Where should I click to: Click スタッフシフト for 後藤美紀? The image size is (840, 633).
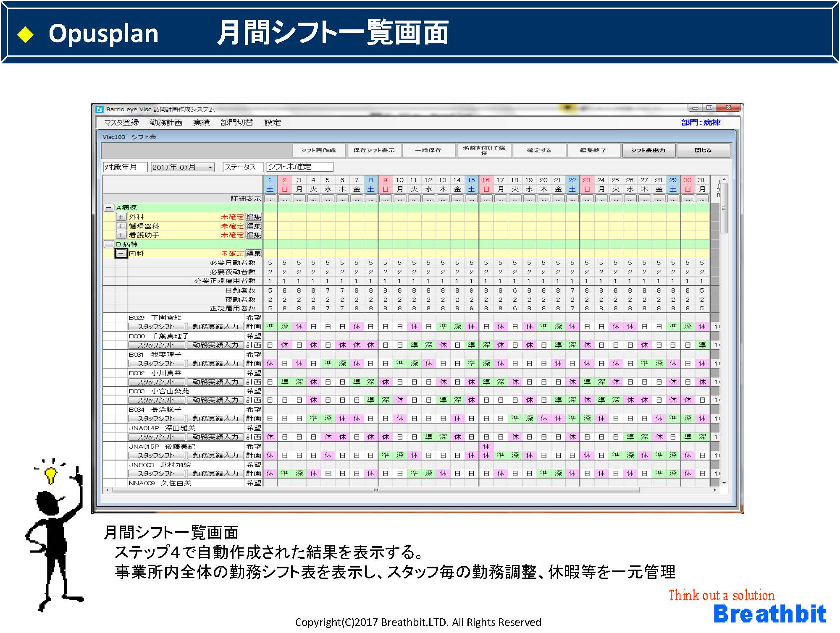156,455
